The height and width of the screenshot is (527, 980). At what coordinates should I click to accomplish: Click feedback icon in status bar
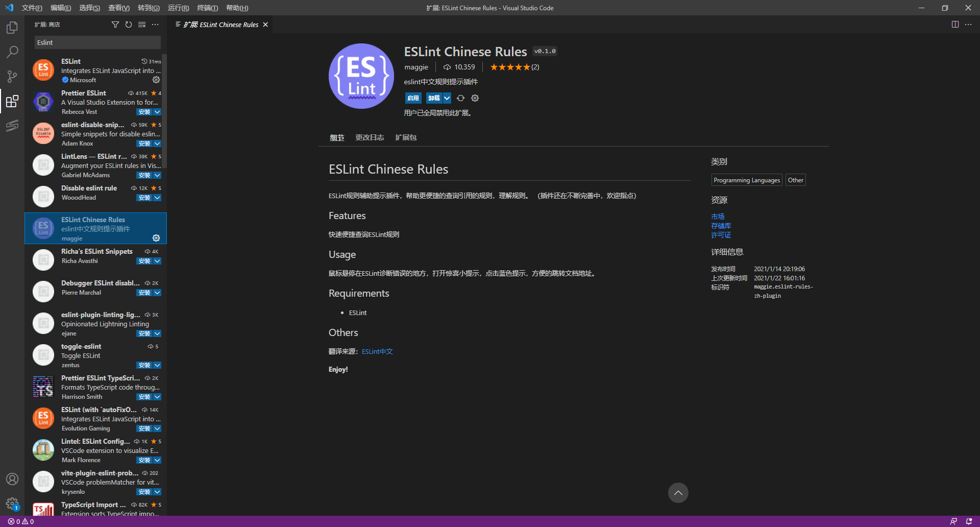point(953,521)
